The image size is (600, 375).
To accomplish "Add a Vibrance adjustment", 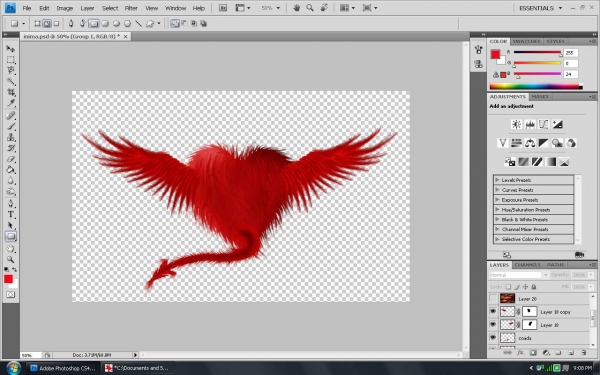I will click(x=502, y=143).
